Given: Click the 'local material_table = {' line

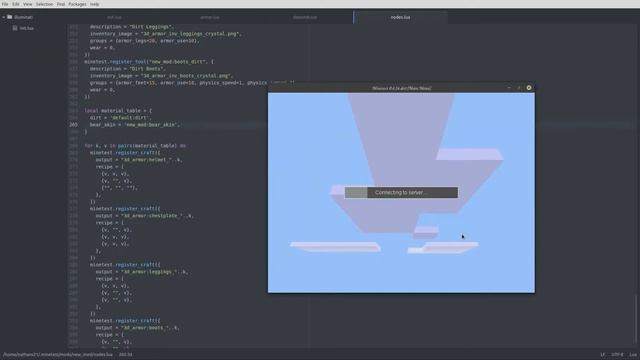Looking at the screenshot, I should coord(118,111).
